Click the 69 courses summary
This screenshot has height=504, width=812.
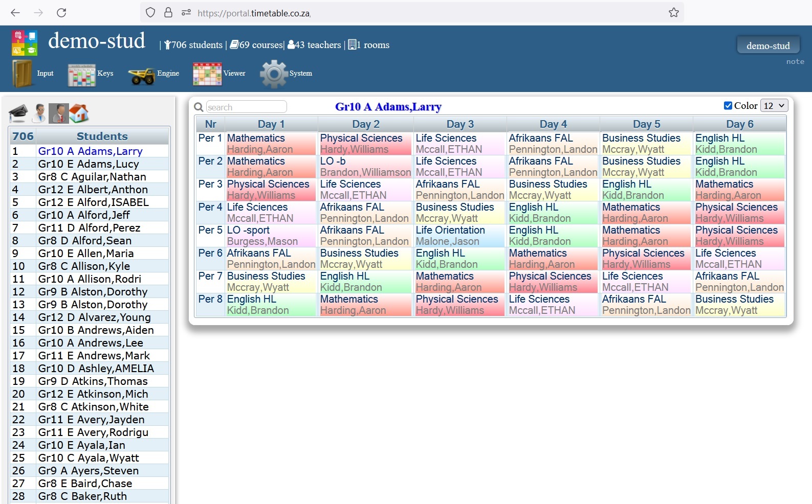pyautogui.click(x=256, y=45)
